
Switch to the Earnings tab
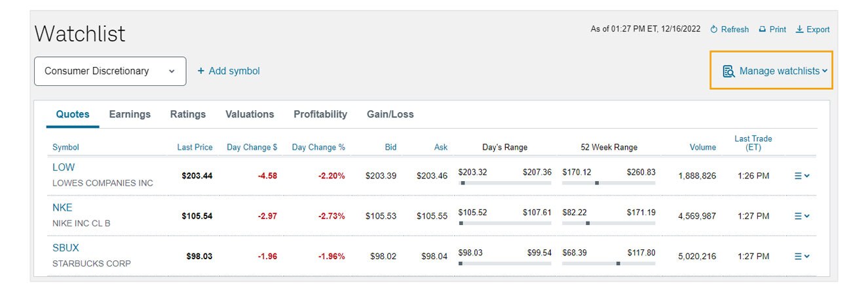pos(130,114)
